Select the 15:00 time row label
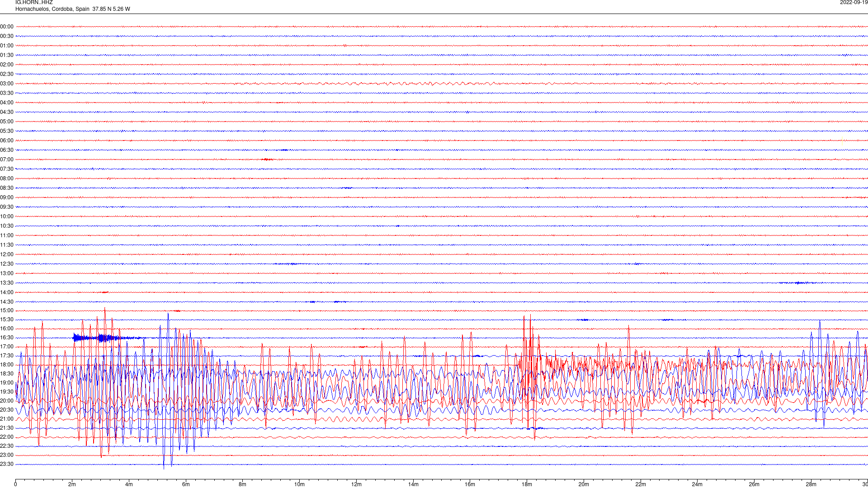 [x=7, y=310]
